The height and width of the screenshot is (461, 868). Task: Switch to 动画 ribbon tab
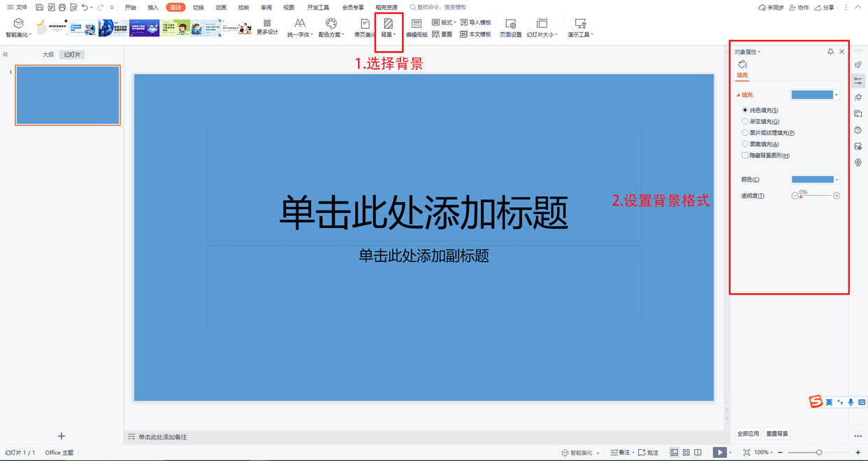pos(221,7)
